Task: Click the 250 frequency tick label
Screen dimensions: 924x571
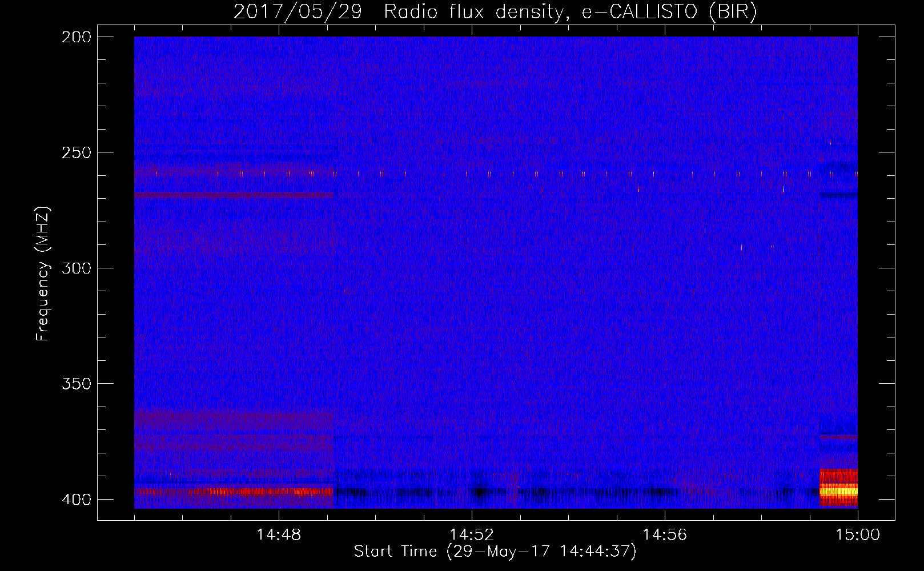Action: tap(76, 152)
